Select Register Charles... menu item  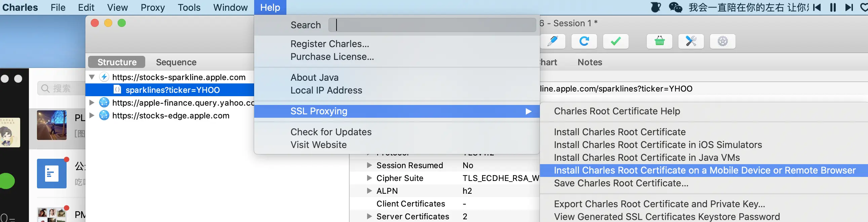(397, 44)
